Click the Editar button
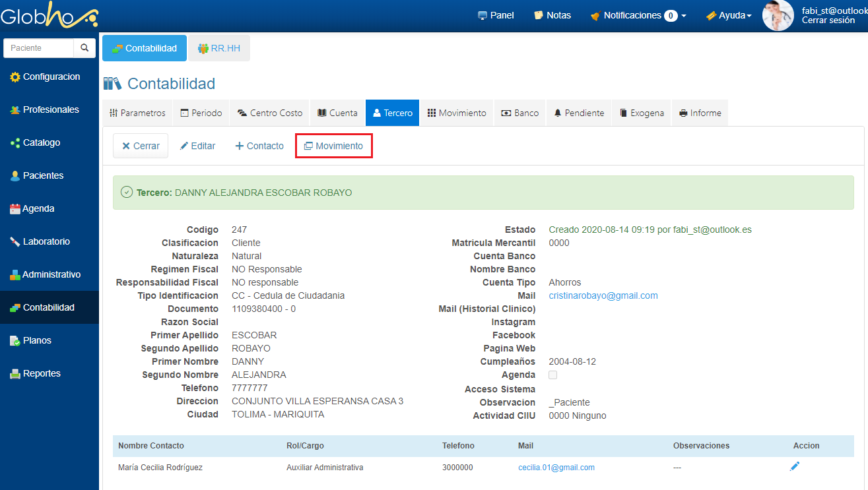Screen dimensions: 868x490 point(197,146)
